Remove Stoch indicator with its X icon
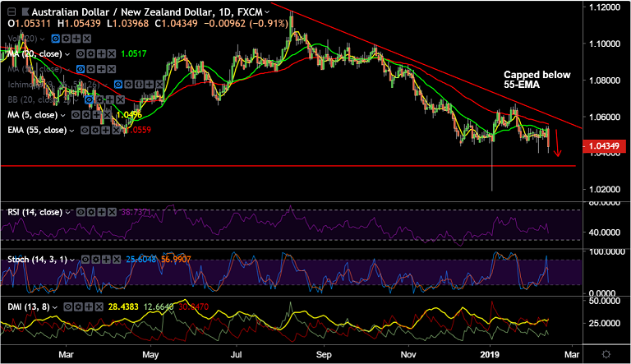The image size is (631, 364). pyautogui.click(x=117, y=260)
